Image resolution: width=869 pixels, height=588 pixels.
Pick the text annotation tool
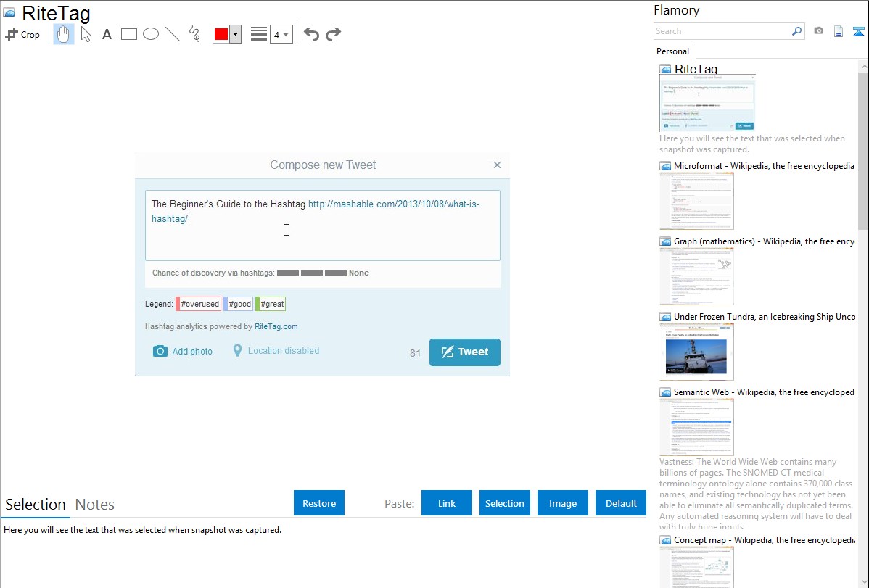click(107, 34)
